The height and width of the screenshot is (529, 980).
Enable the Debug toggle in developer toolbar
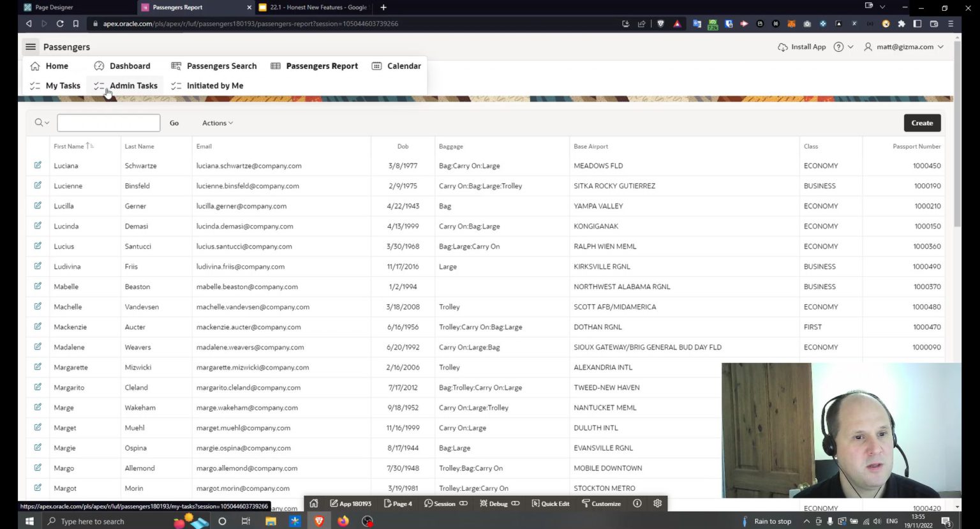pyautogui.click(x=516, y=503)
